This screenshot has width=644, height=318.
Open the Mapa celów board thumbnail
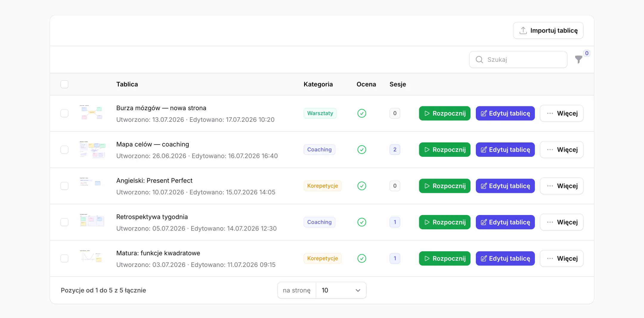click(92, 149)
